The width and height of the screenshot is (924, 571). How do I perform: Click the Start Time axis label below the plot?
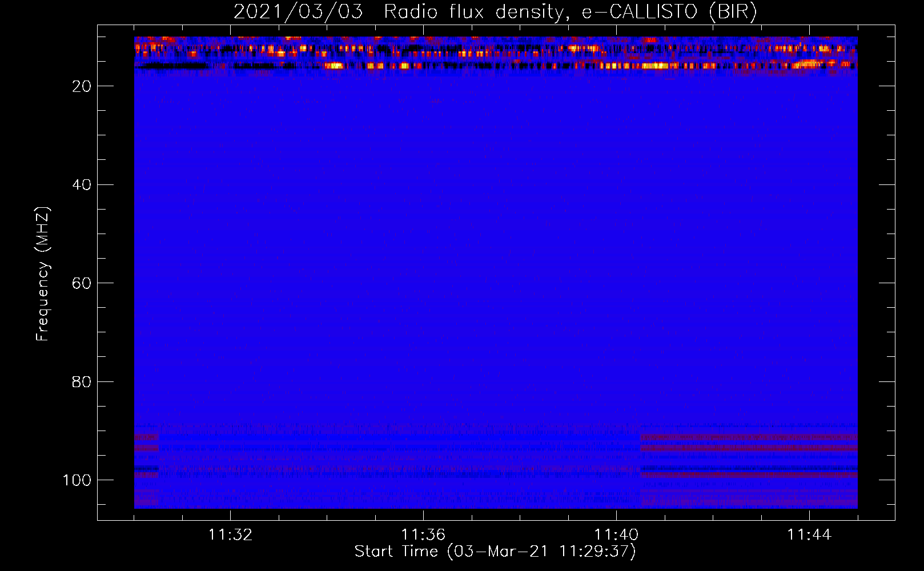coord(495,552)
